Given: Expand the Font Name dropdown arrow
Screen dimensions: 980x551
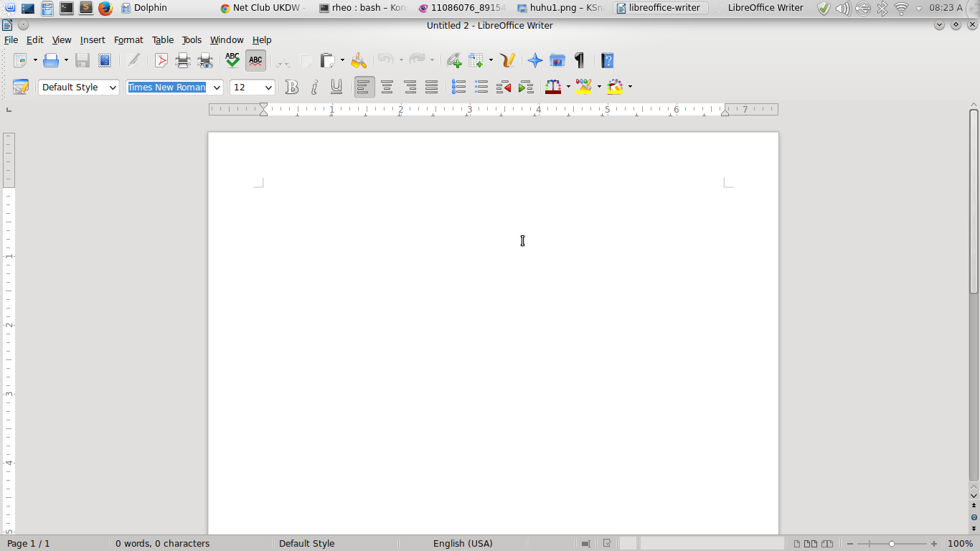Looking at the screenshot, I should coord(217,88).
